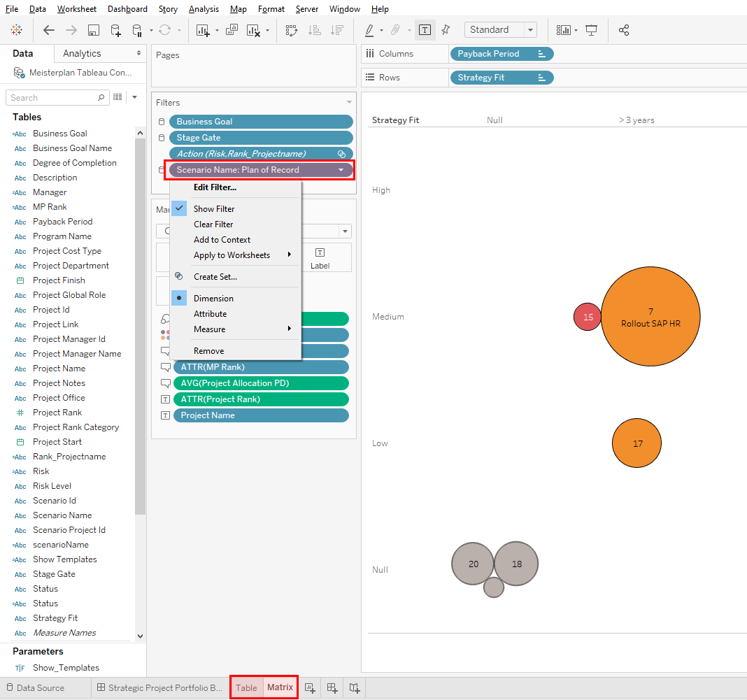
Task: Open the Data Source tab
Action: click(x=35, y=687)
